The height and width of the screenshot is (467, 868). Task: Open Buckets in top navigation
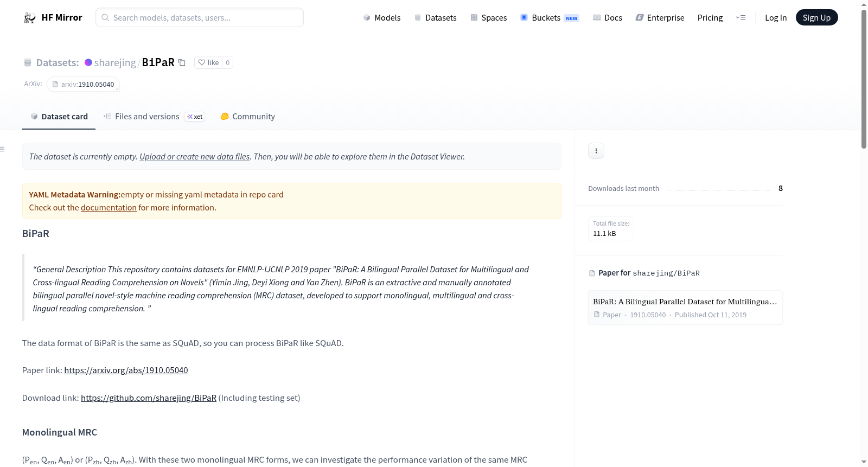pos(550,18)
